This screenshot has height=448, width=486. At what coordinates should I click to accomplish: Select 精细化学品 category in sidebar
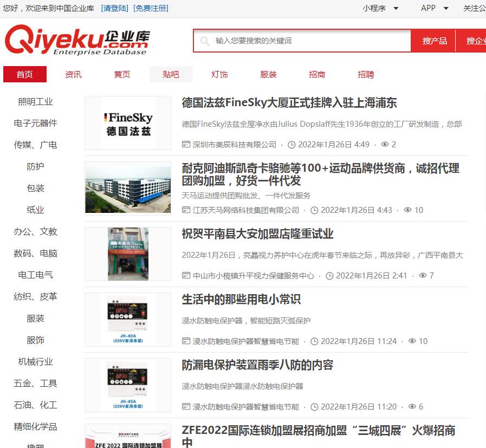tap(35, 427)
